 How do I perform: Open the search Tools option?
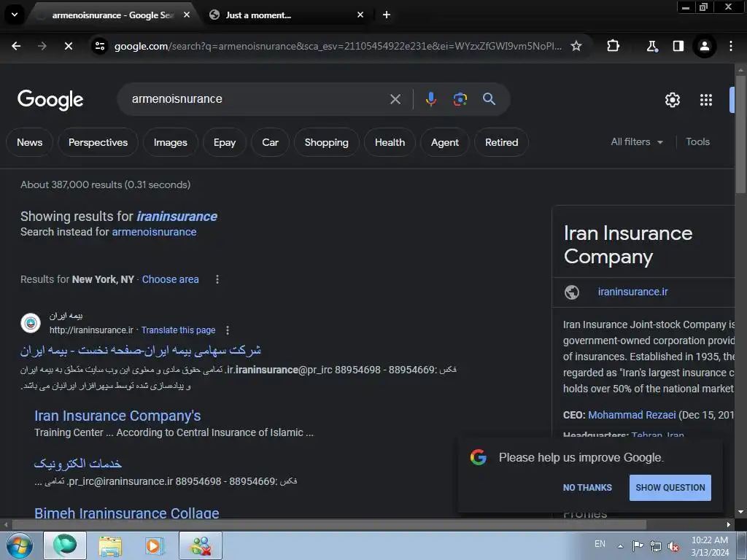coord(697,142)
